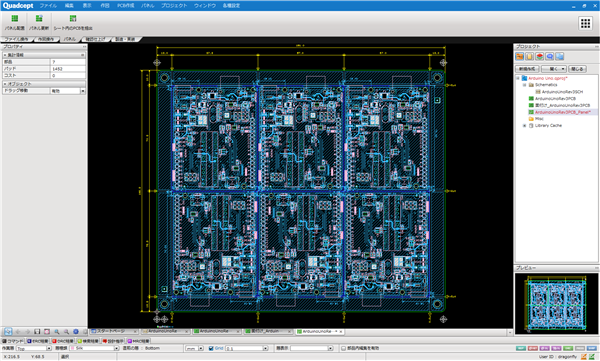Click the パネル更新 panel update icon

pos(39,18)
